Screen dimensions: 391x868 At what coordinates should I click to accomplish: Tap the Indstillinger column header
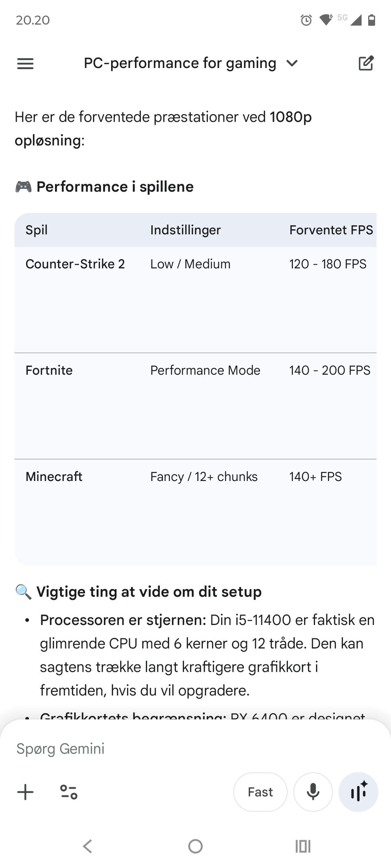point(185,230)
